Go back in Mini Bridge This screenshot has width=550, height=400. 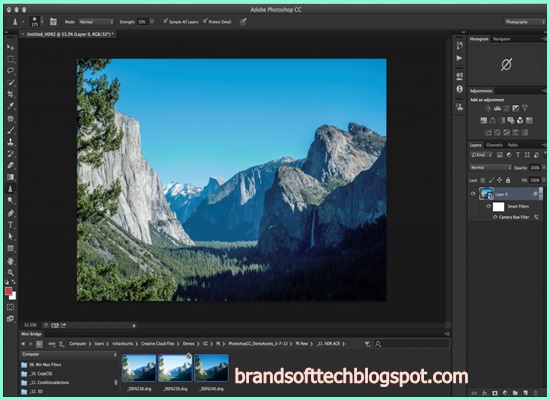pyautogui.click(x=23, y=344)
